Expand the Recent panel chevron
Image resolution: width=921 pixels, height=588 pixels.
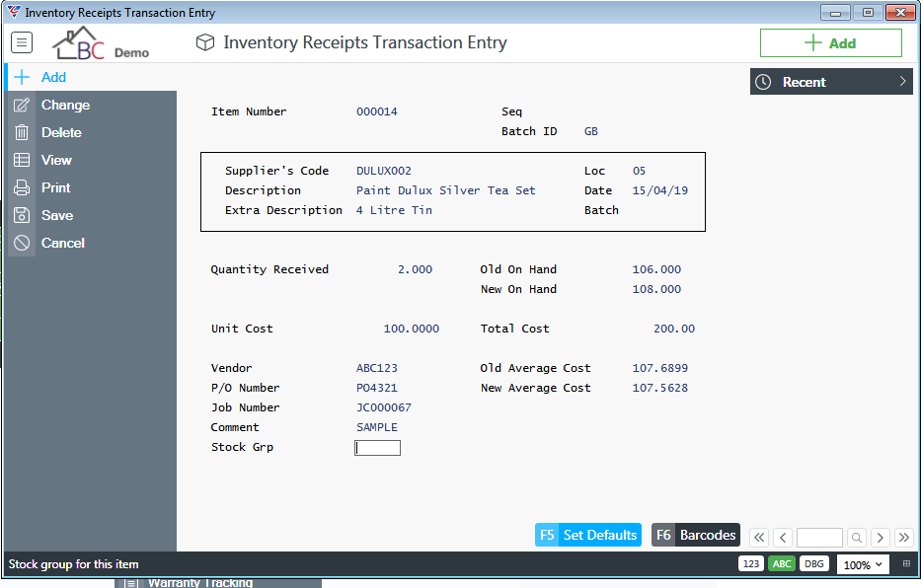[903, 82]
